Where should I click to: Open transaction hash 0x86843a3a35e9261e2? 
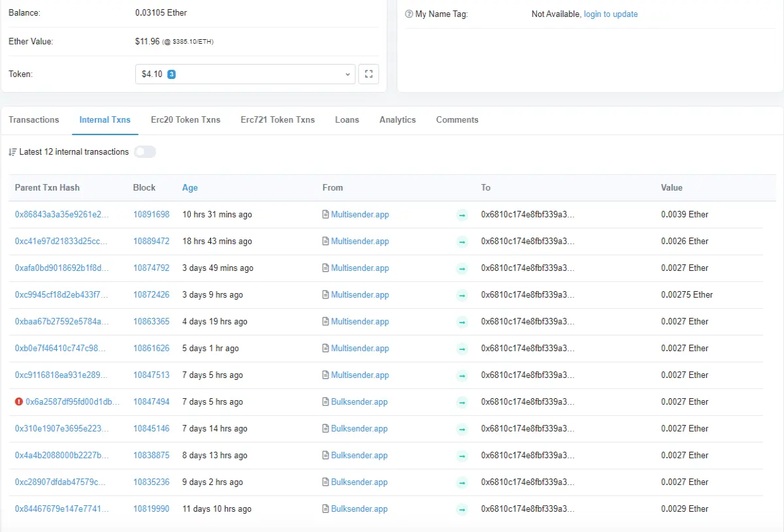tap(62, 215)
